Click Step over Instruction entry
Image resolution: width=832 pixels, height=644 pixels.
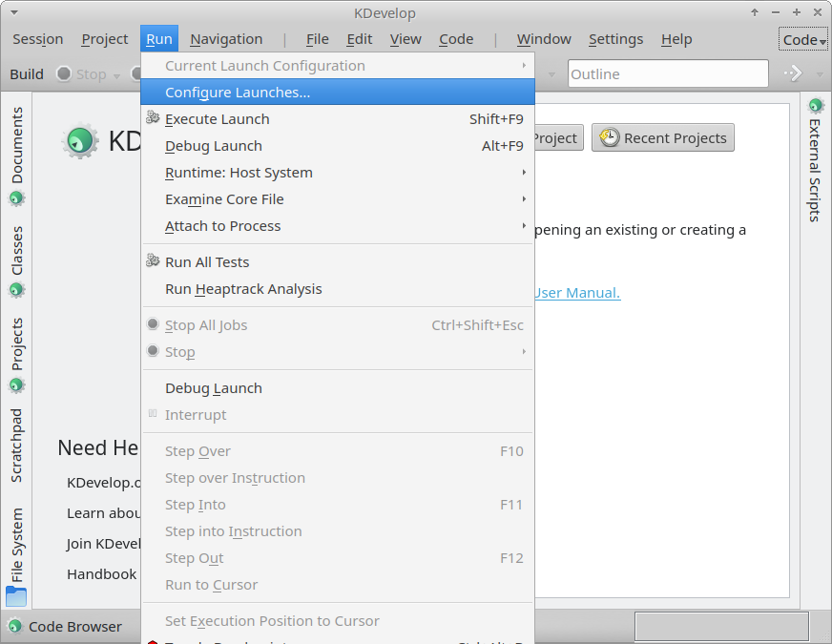click(x=338, y=478)
